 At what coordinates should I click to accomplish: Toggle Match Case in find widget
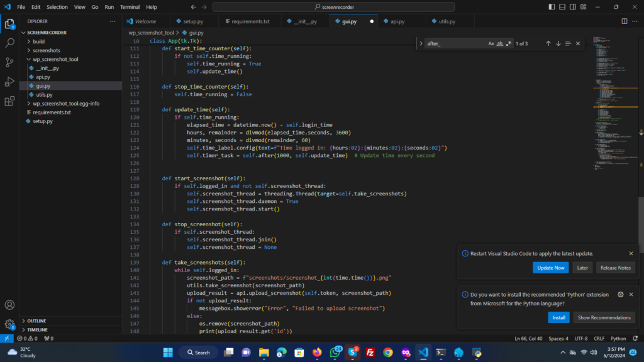pos(491,43)
